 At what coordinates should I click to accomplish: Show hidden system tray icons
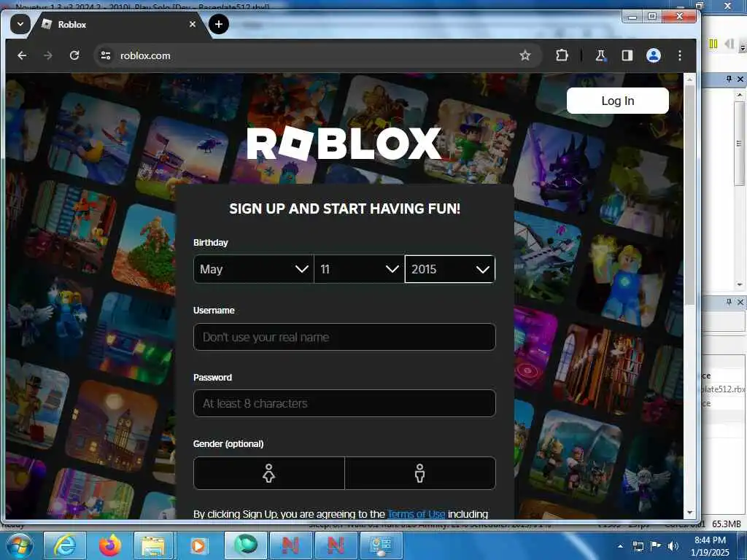[620, 546]
